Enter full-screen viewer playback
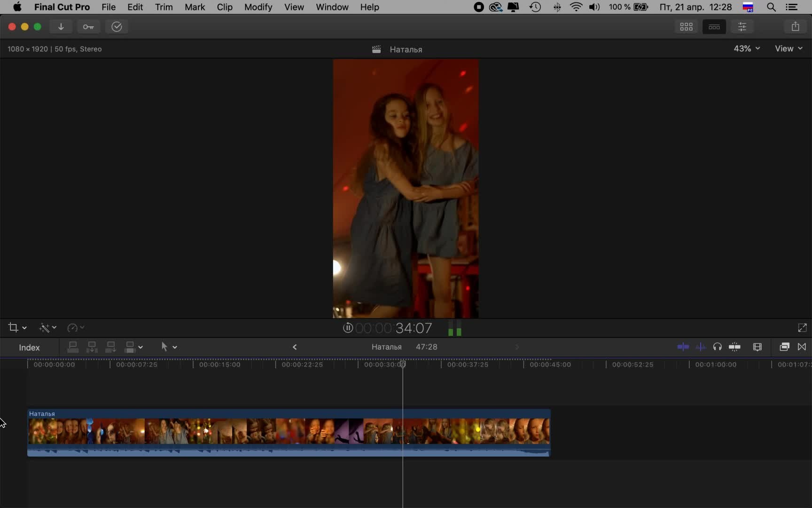This screenshot has height=508, width=812. point(802,328)
